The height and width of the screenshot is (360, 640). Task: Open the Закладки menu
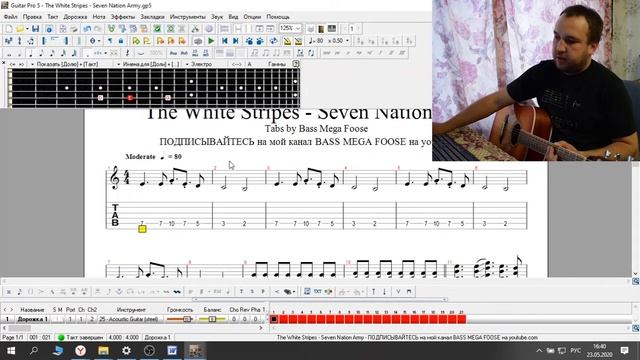(152, 17)
